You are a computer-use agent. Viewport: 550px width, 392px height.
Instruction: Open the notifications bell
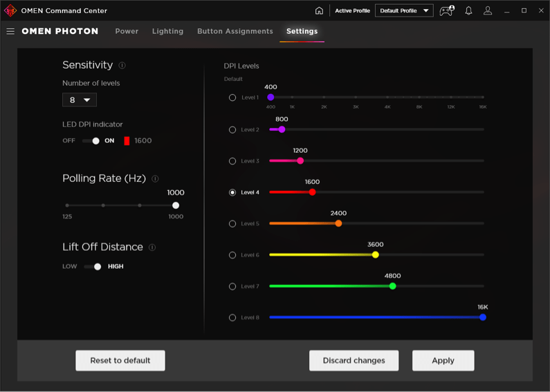pyautogui.click(x=468, y=10)
